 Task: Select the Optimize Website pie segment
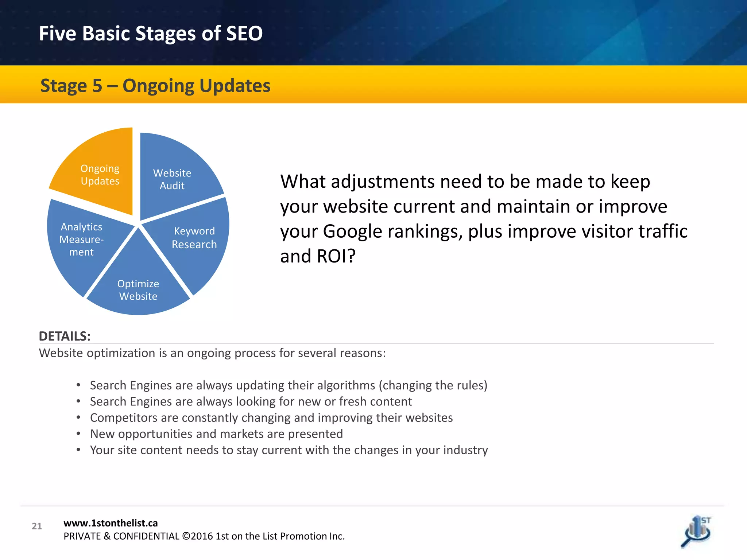pos(138,290)
